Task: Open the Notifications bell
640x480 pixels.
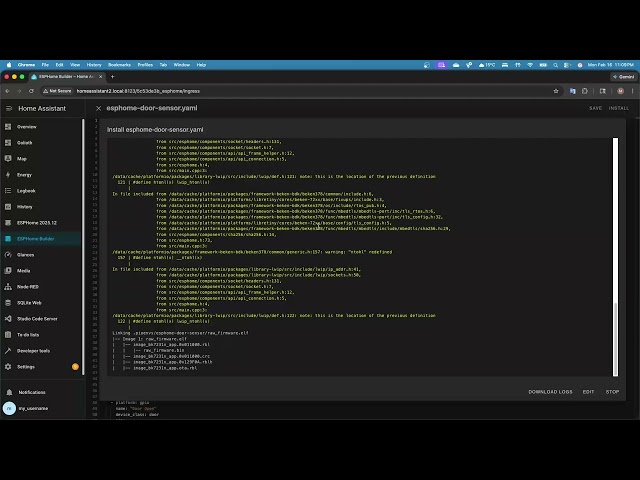Action: point(9,392)
